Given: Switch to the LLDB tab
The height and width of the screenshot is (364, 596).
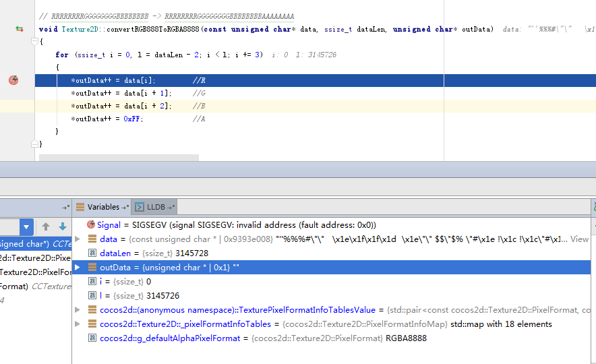Looking at the screenshot, I should pyautogui.click(x=155, y=207).
